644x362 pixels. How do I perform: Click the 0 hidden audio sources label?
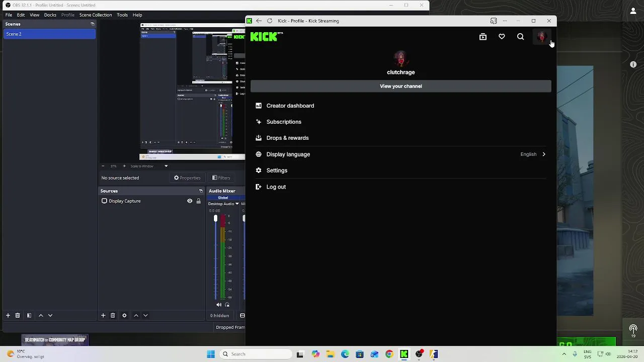coord(219,316)
